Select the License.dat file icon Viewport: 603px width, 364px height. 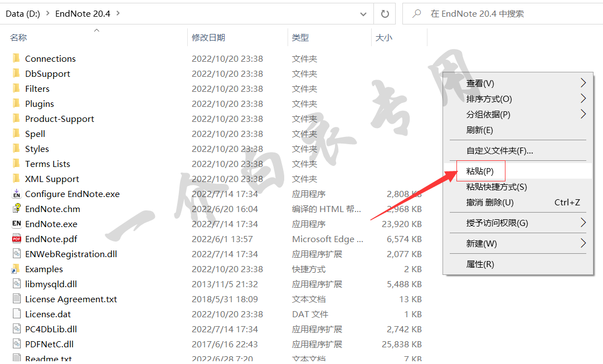(16, 314)
